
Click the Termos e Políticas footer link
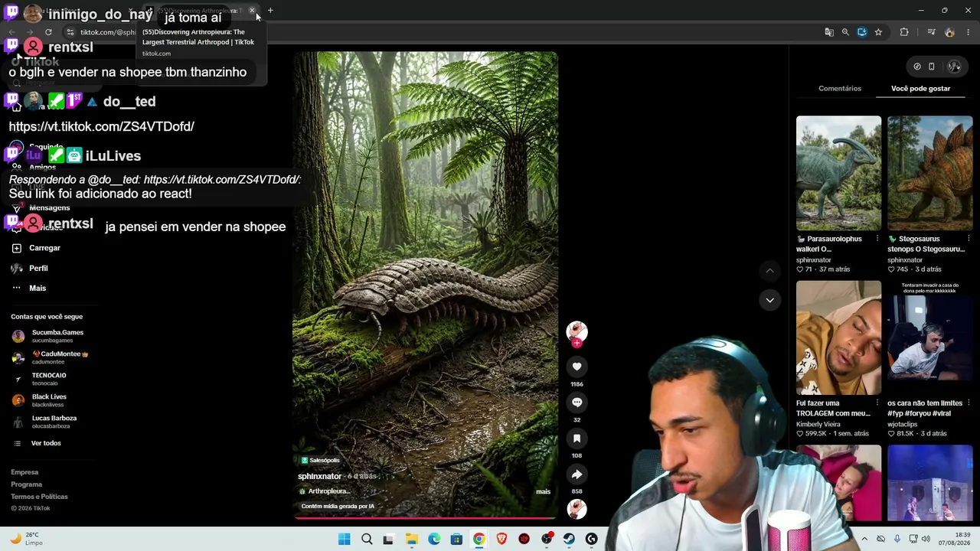click(x=39, y=497)
